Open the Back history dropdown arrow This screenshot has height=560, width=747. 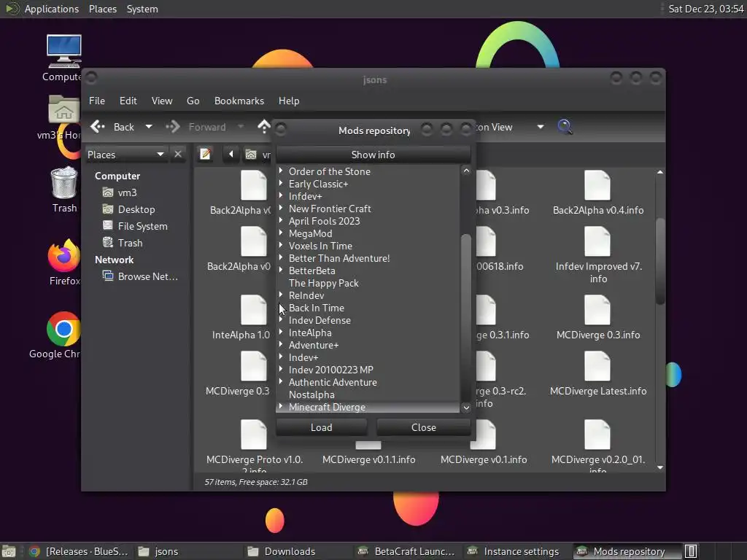point(149,127)
